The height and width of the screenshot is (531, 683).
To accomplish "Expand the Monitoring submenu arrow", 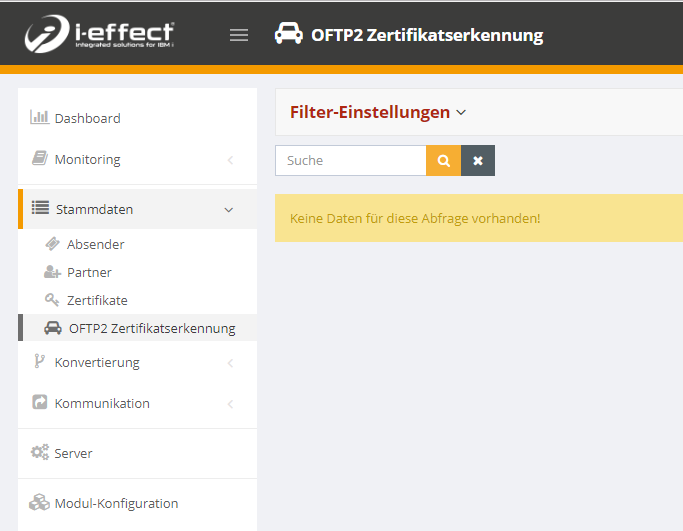I will pos(229,160).
